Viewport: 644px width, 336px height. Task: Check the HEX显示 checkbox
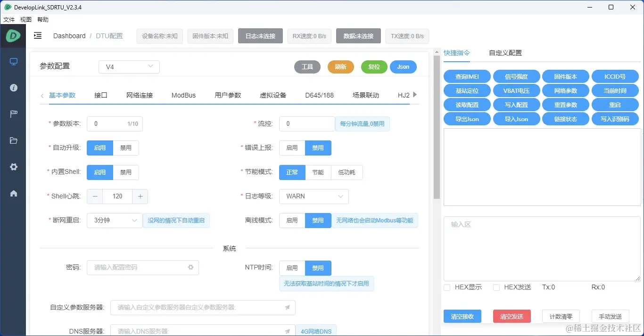tap(446, 287)
